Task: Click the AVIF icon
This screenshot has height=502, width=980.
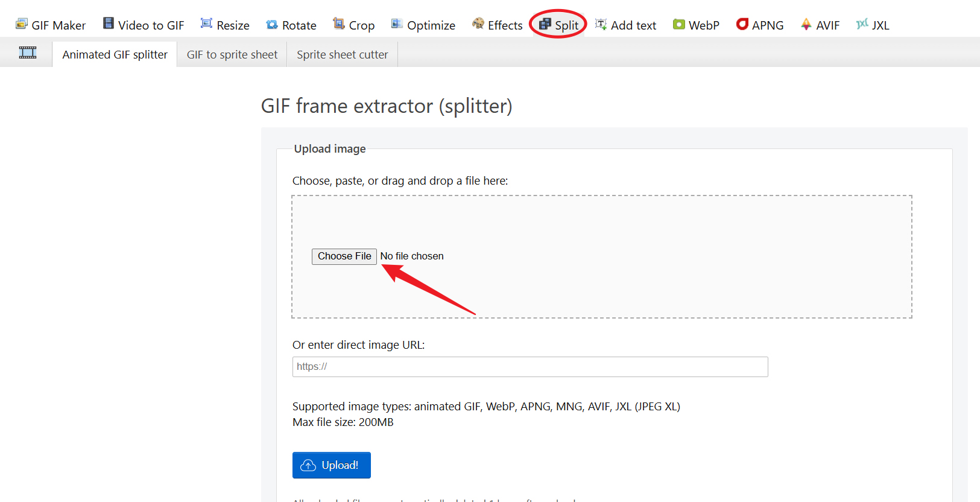Action: [806, 24]
